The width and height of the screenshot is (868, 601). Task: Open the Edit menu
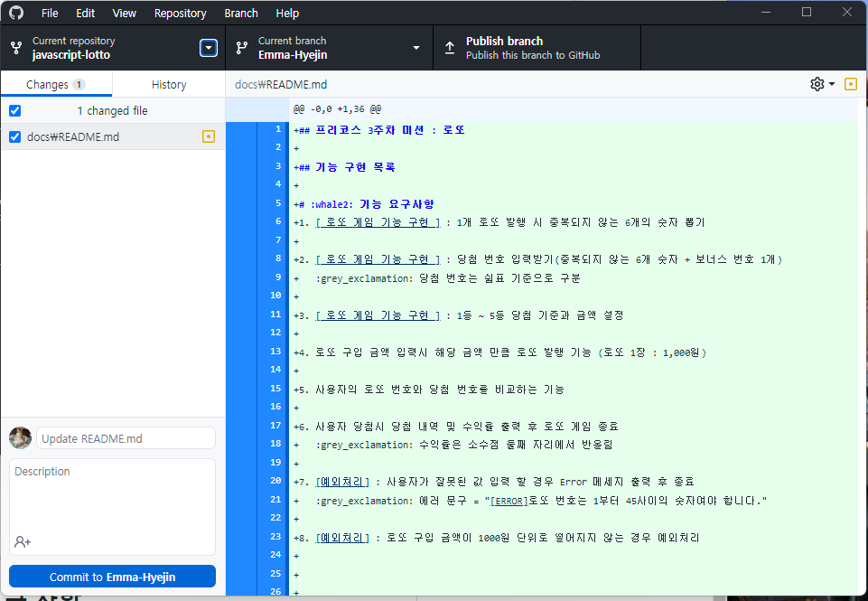pyautogui.click(x=85, y=13)
